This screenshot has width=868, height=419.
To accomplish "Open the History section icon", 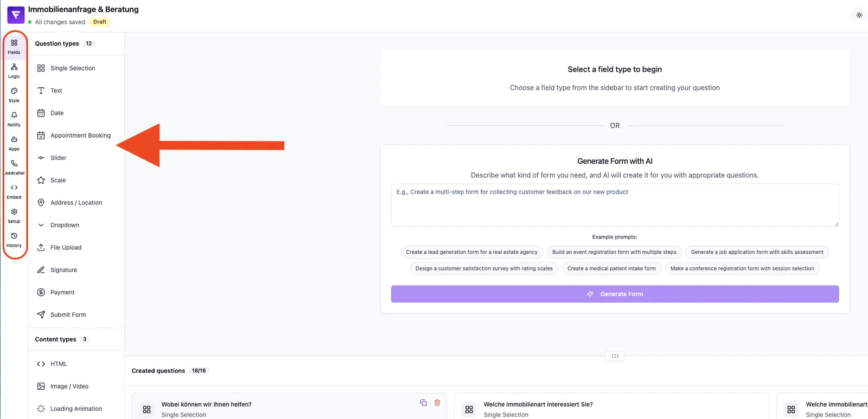I will pyautogui.click(x=14, y=240).
